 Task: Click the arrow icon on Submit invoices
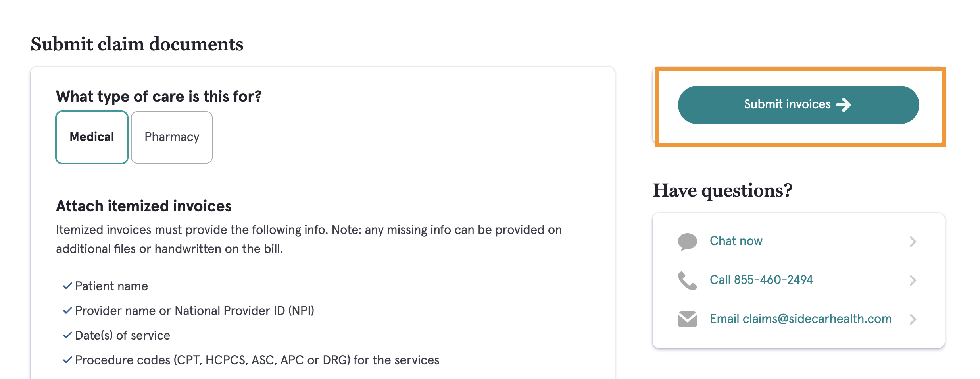click(x=844, y=105)
